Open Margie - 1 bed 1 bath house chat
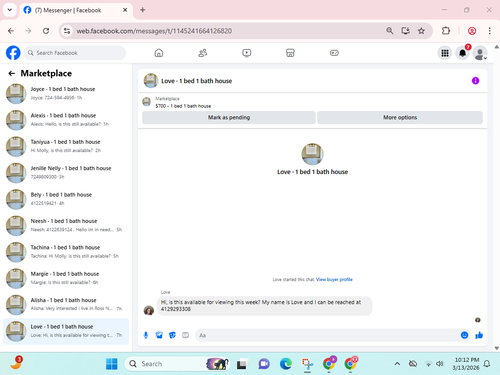500x375 pixels. pyautogui.click(x=66, y=278)
